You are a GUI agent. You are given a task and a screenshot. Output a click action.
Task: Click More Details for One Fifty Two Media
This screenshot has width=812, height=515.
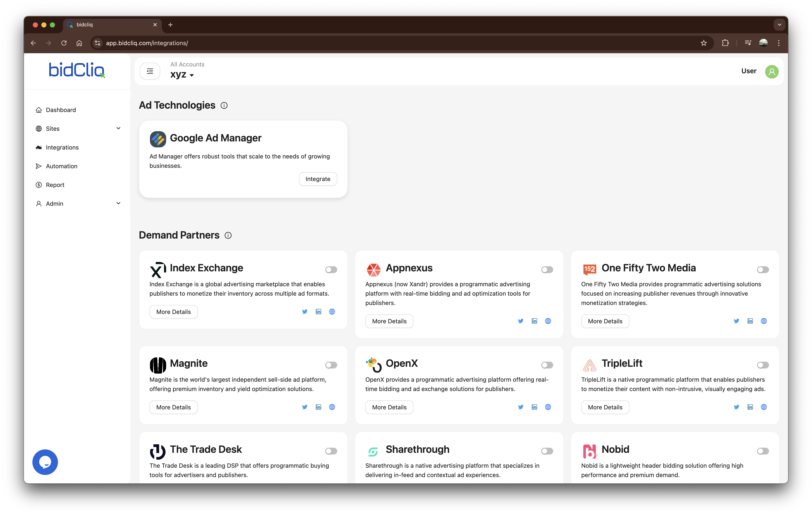pos(605,321)
